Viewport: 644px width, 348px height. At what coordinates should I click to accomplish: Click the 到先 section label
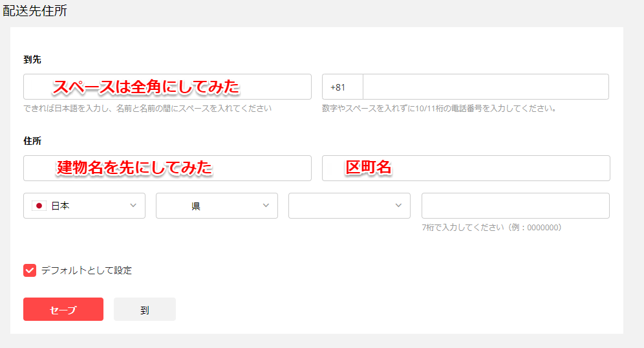[x=32, y=60]
